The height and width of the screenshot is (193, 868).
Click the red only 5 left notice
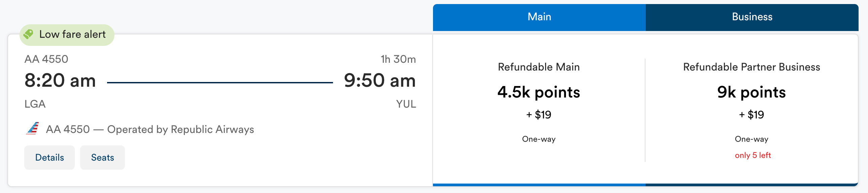(753, 155)
